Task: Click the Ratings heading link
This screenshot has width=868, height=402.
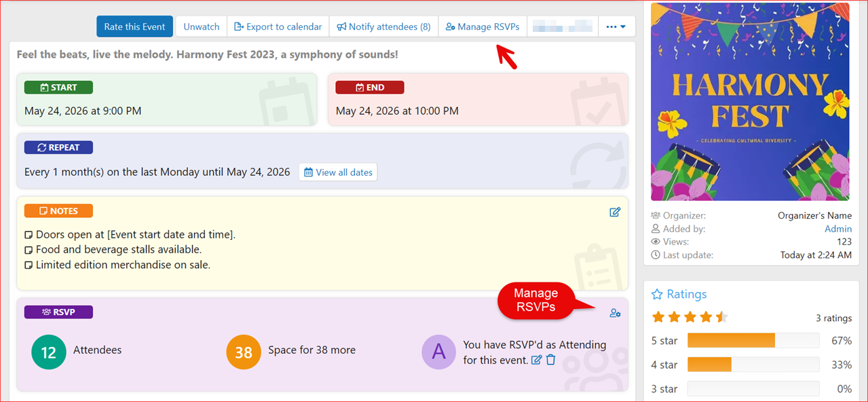Action: coord(687,294)
